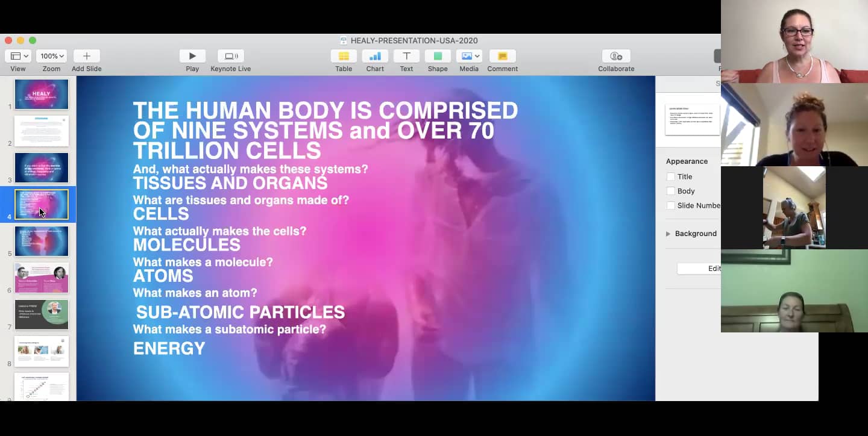Click TISSUES AND ORGANS text
868x436 pixels.
(x=230, y=183)
